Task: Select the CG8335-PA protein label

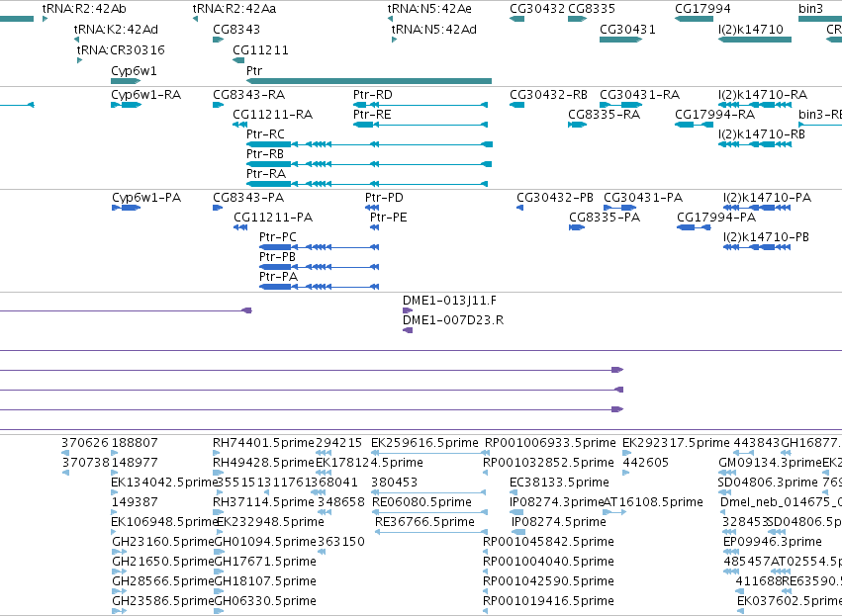Action: 605,218
